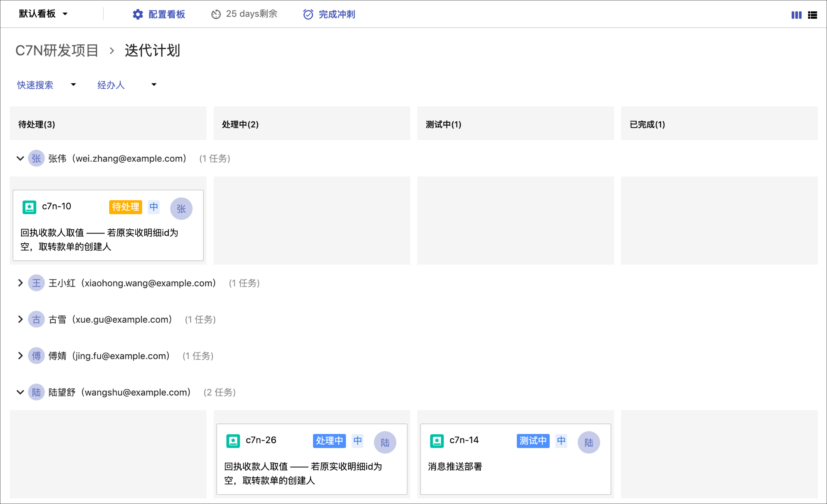Open issue c7n-10
827x504 pixels.
coord(56,206)
